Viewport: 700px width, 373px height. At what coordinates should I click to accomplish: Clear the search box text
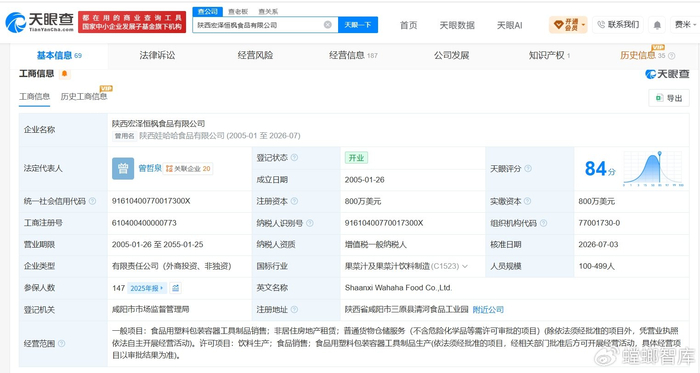pos(328,25)
